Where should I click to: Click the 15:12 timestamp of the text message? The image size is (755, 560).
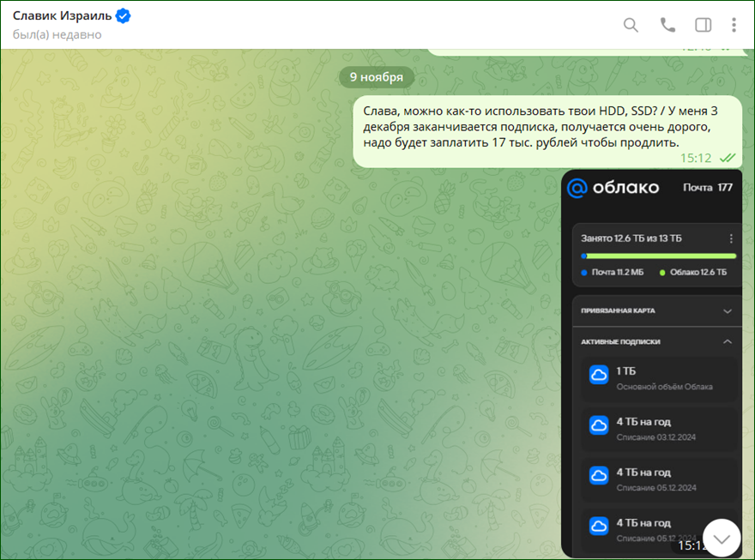tap(696, 158)
